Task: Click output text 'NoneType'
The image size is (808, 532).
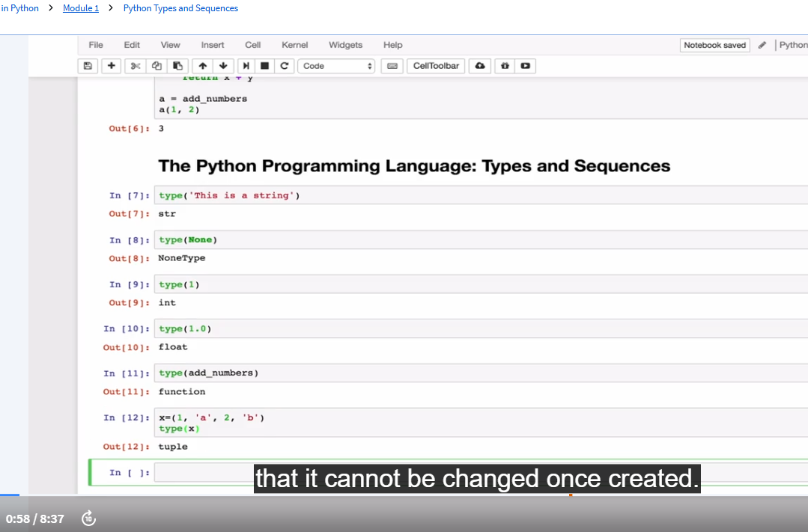Action: [x=181, y=258]
